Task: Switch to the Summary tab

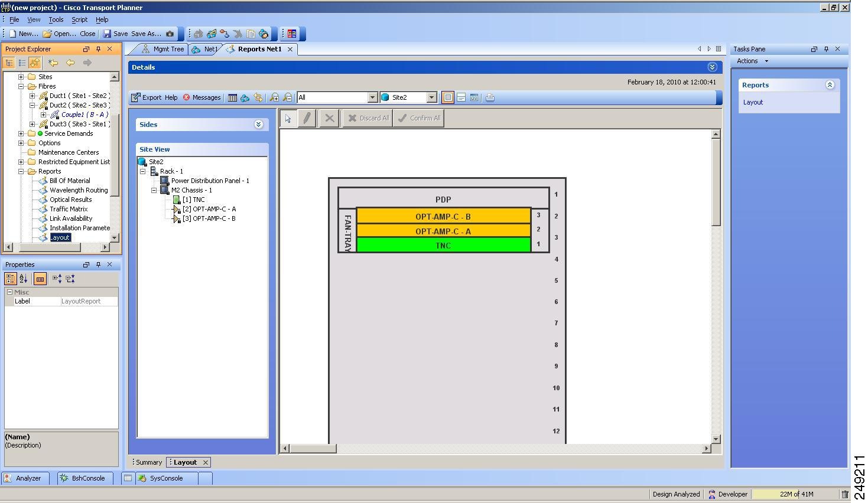Action: [148, 463]
